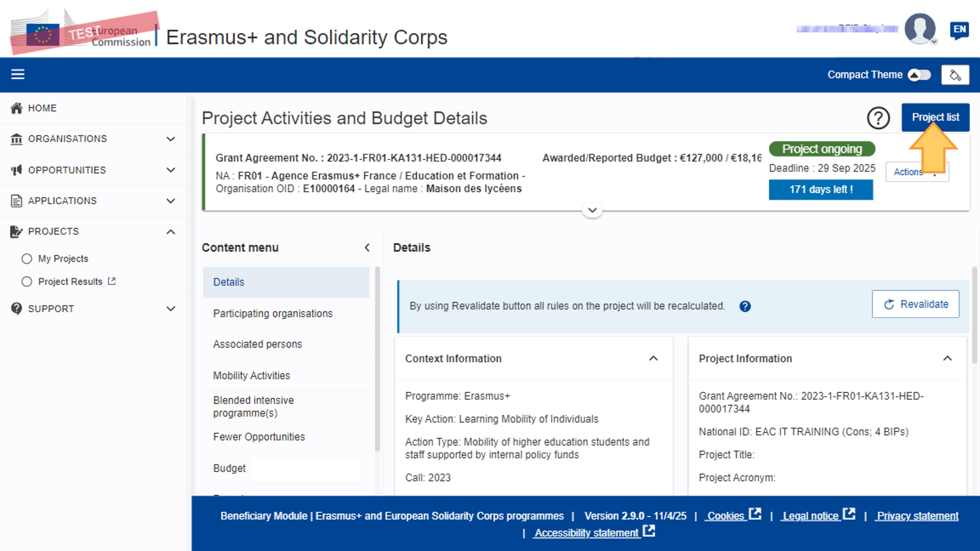The height and width of the screenshot is (551, 980).
Task: Click the Version 2.9.0 - 11/4/25 footer text
Action: click(x=635, y=516)
